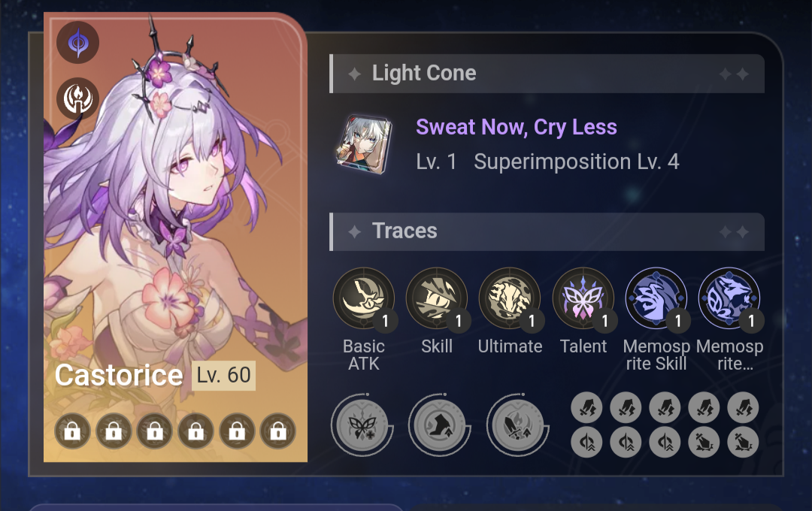Click the Basic ATK trace icon

click(x=364, y=298)
